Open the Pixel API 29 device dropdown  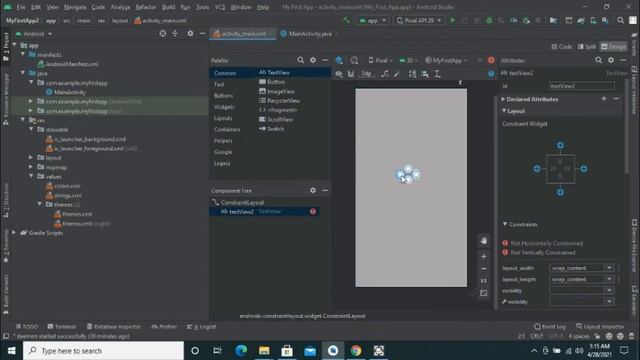(x=419, y=20)
